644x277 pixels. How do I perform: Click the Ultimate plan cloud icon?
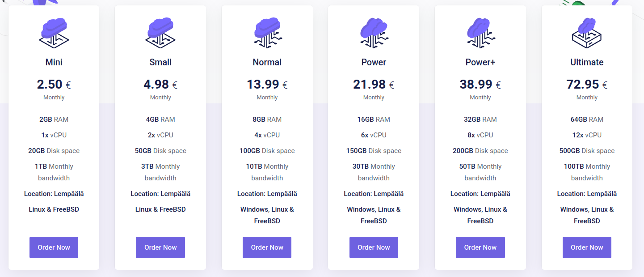point(587,32)
